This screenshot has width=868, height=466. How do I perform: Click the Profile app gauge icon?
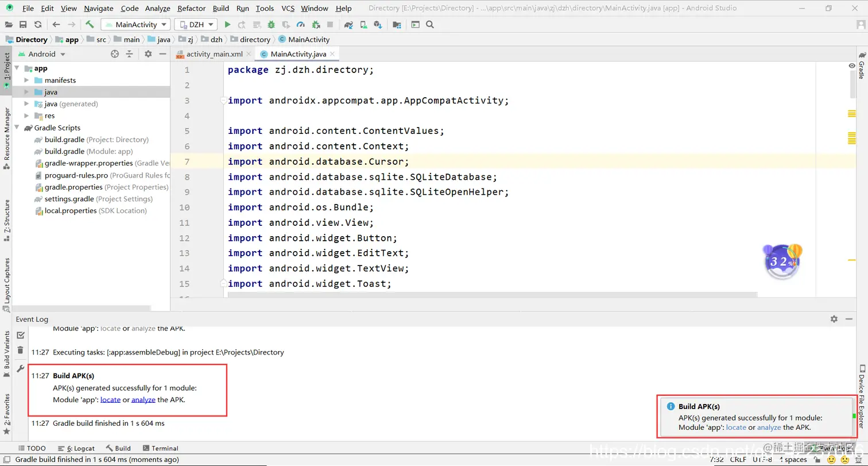click(301, 25)
